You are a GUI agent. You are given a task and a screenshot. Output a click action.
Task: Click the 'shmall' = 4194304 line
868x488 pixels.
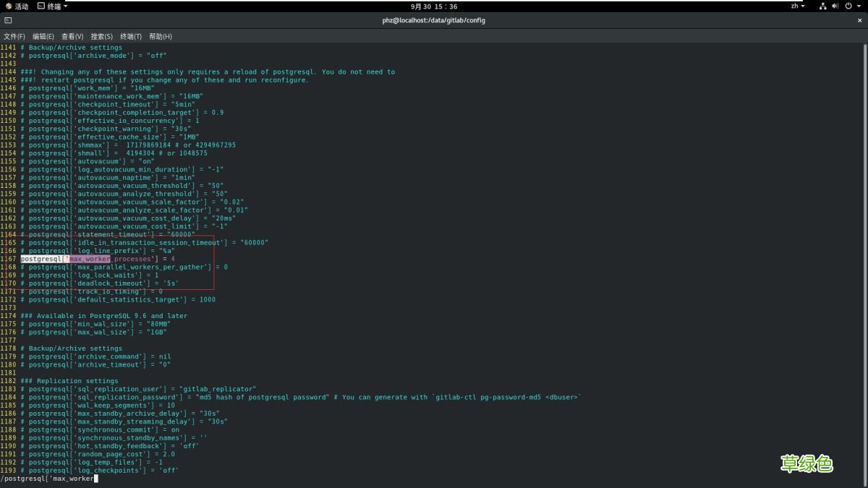pos(114,153)
